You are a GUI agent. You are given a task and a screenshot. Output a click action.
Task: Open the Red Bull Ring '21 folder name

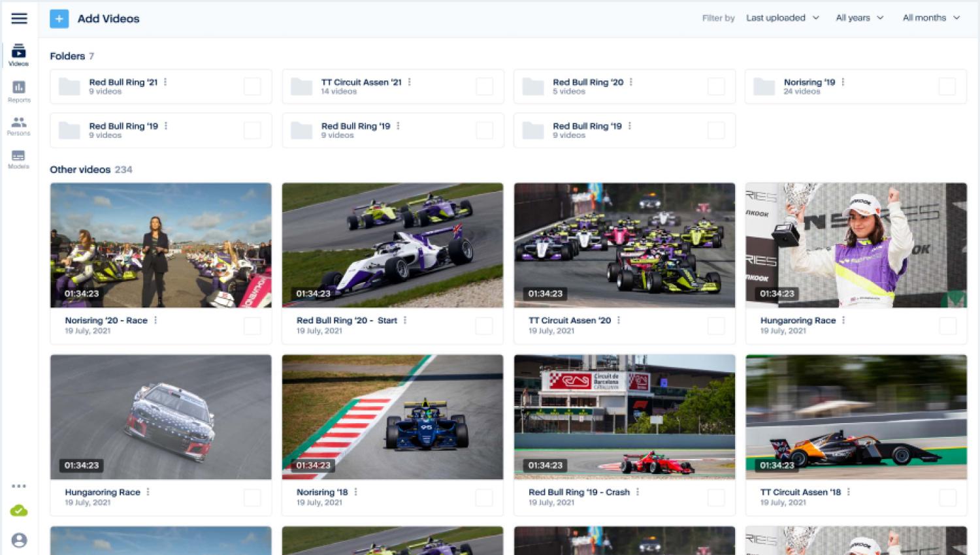point(123,82)
